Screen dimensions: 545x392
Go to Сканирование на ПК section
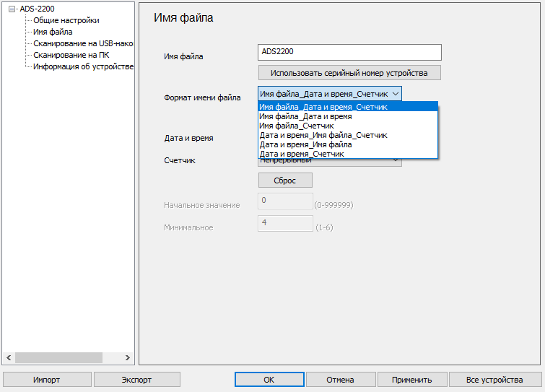point(71,55)
